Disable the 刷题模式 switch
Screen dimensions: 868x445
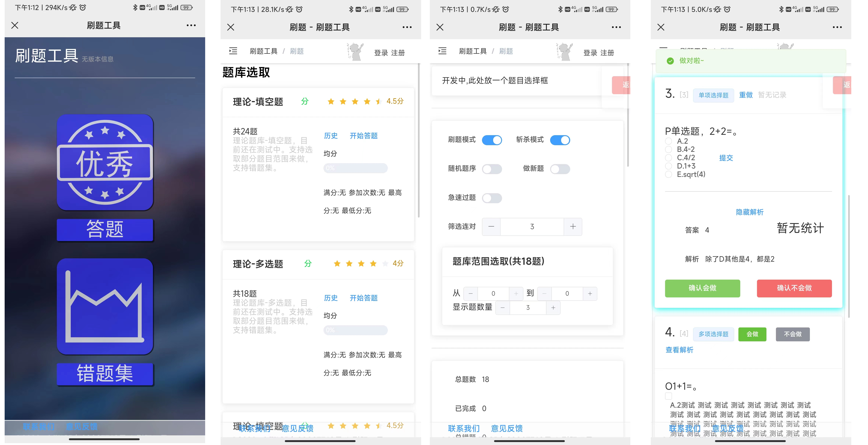[x=492, y=140]
